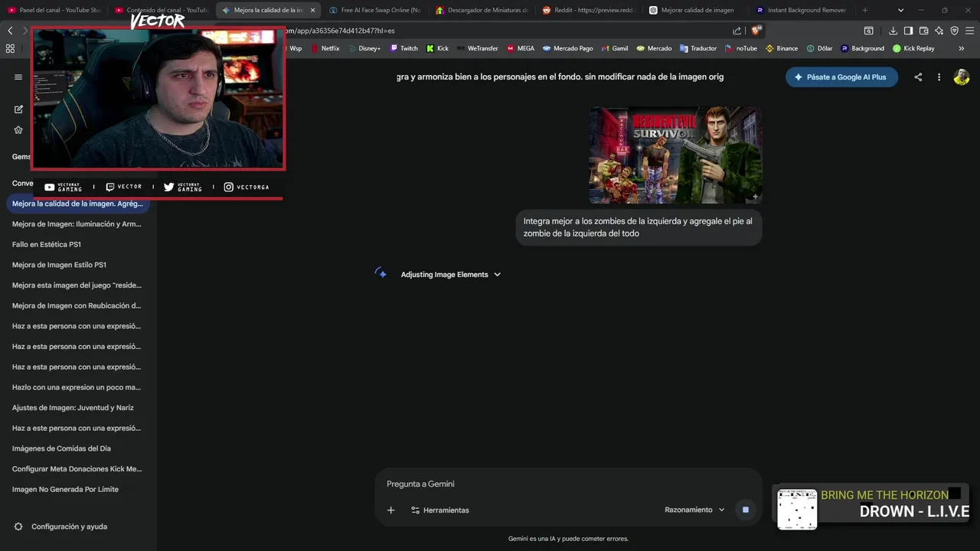Viewport: 980px width, 551px height.
Task: Open the Google account avatar
Action: (962, 77)
